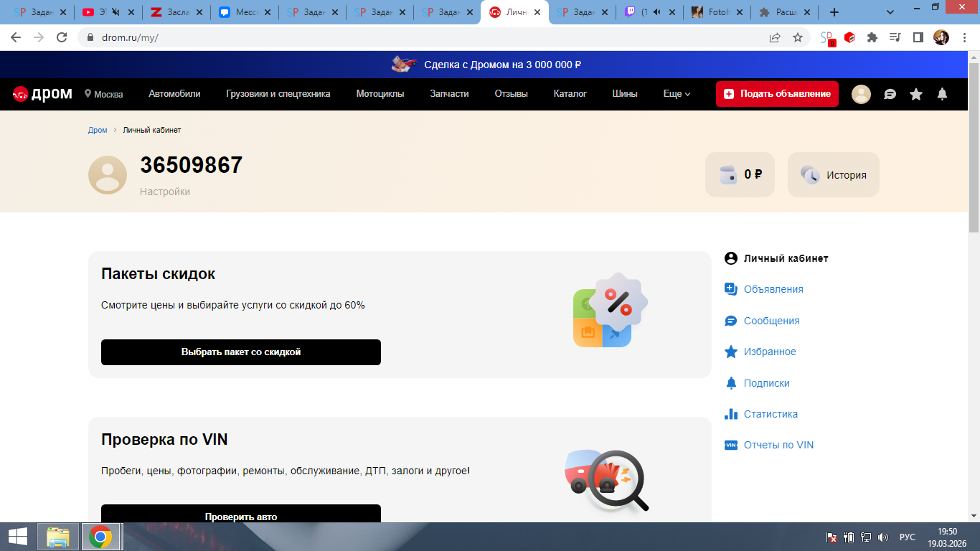
Task: Click the Проверить авто button
Action: click(241, 514)
